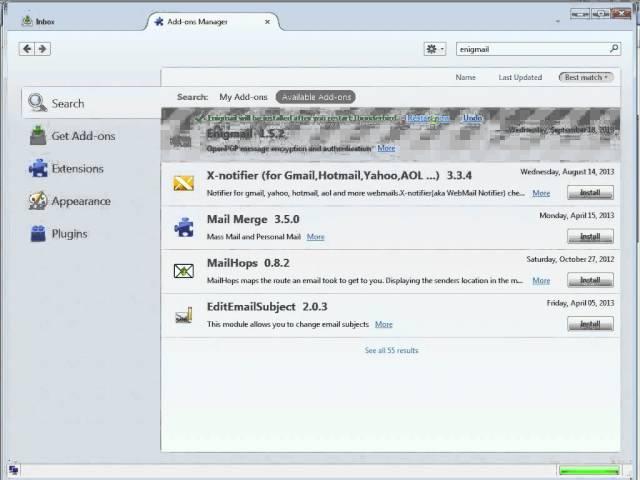
Task: Open More link for Enigmail
Action: tap(386, 148)
